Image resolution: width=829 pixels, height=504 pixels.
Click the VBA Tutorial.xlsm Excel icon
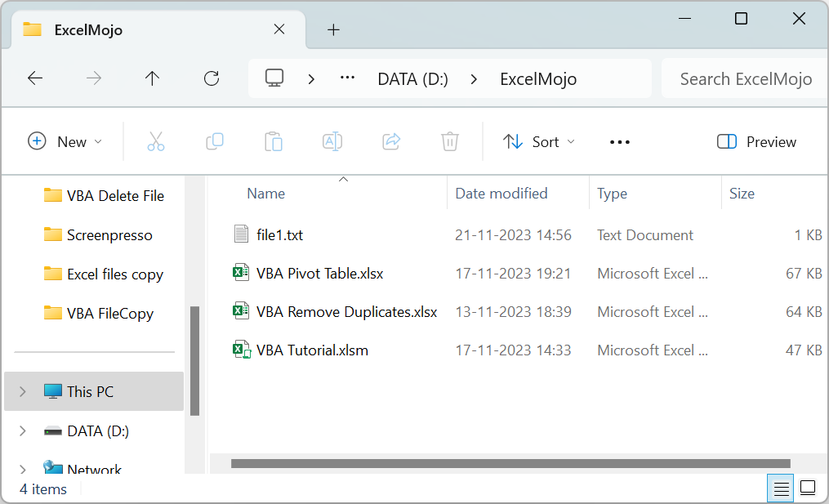coord(242,350)
